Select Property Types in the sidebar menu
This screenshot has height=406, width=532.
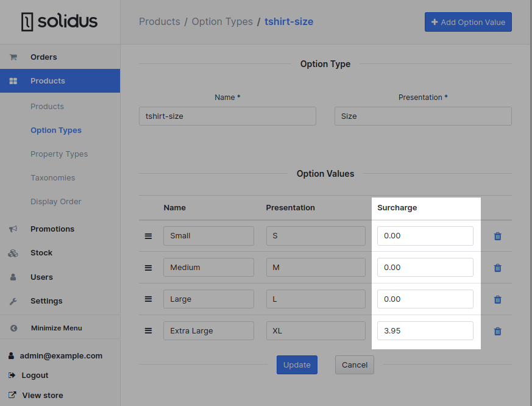click(59, 154)
